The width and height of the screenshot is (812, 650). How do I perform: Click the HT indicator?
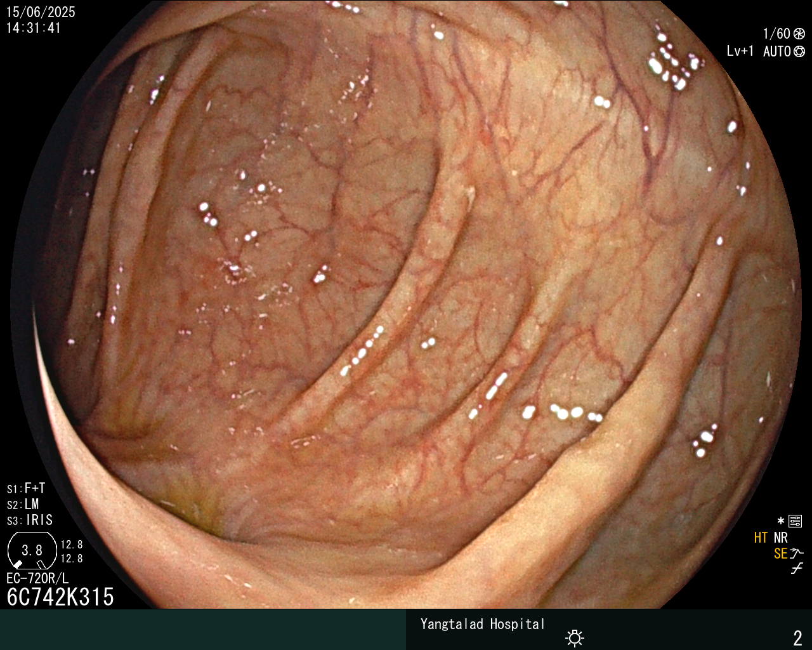pyautogui.click(x=761, y=538)
